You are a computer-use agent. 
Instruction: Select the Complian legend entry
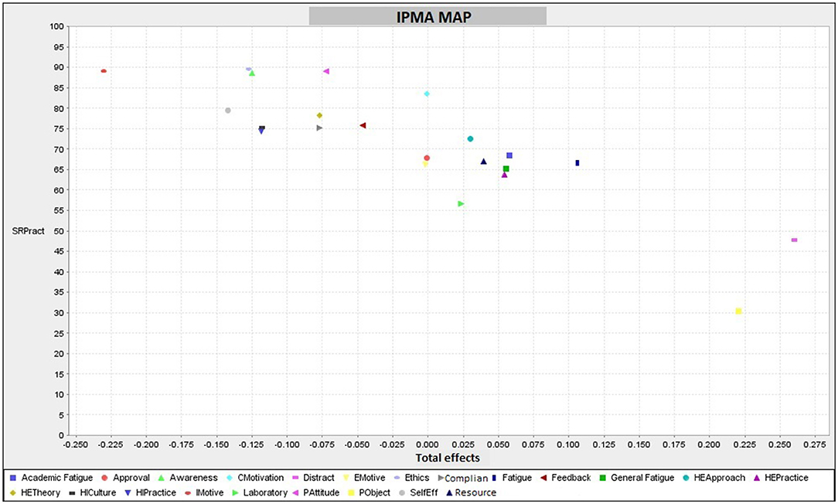point(463,478)
